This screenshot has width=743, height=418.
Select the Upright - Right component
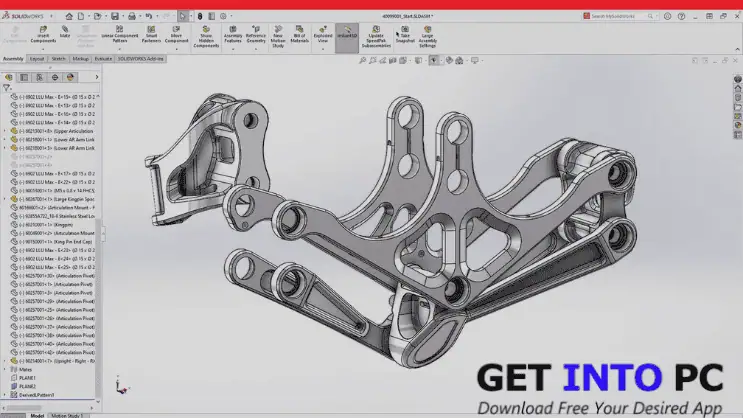[x=53, y=361]
